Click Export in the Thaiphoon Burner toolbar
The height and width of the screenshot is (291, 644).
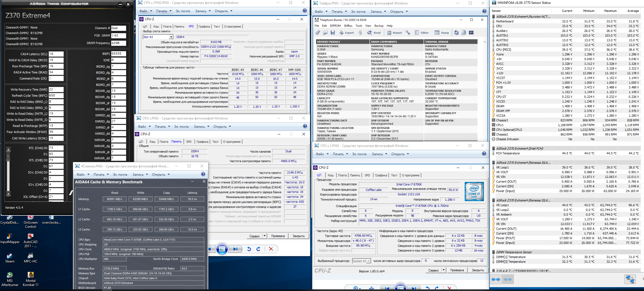[x=346, y=33]
